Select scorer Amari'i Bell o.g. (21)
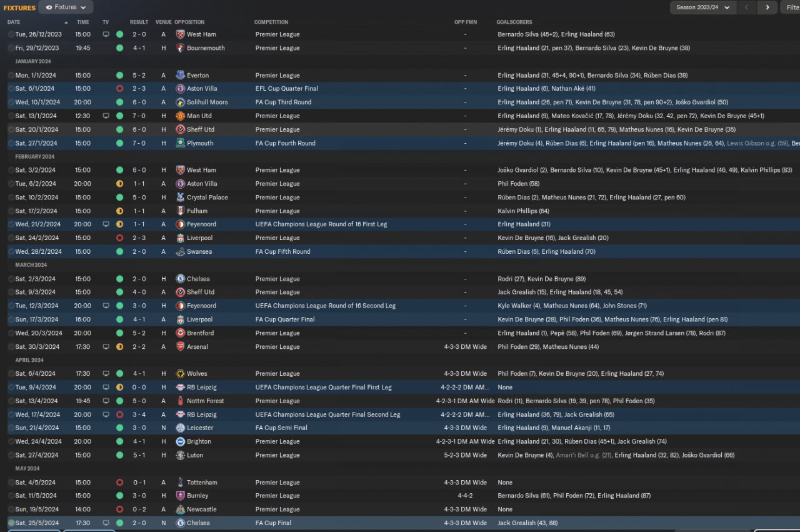The height and width of the screenshot is (532, 800). pyautogui.click(x=584, y=455)
